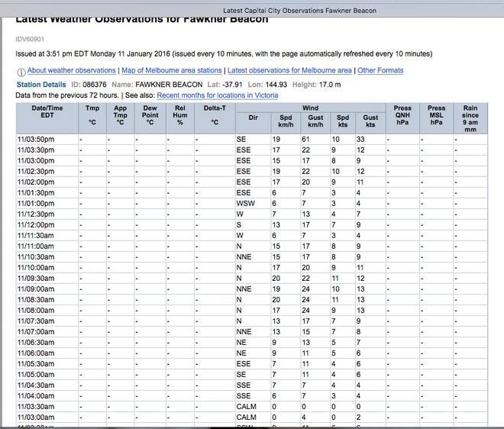This screenshot has height=429, width=504.
Task: Click NNE direction in the 11/10:30am row
Action: (244, 257)
